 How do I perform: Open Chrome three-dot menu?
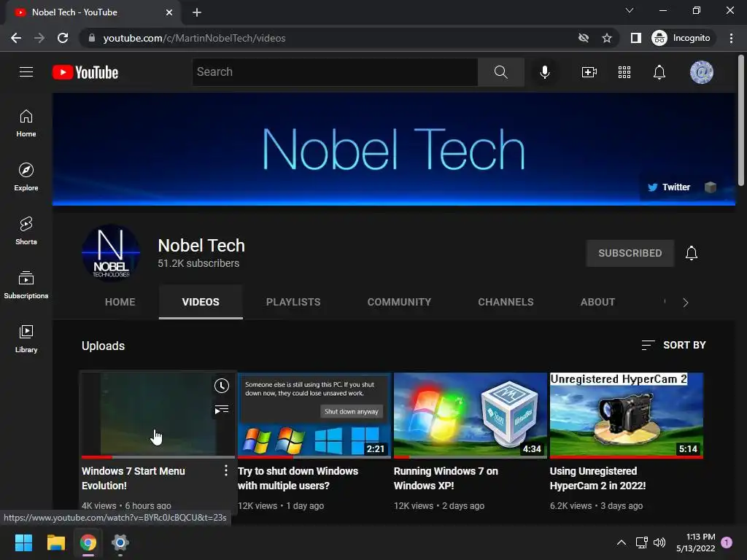click(x=731, y=38)
